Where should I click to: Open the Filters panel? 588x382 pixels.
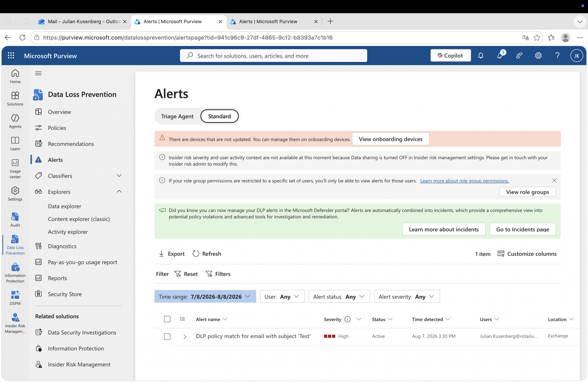click(218, 274)
